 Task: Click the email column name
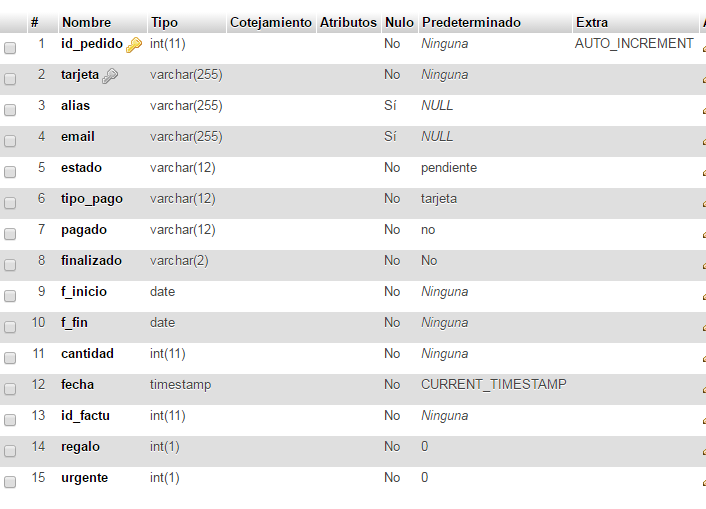click(x=78, y=136)
